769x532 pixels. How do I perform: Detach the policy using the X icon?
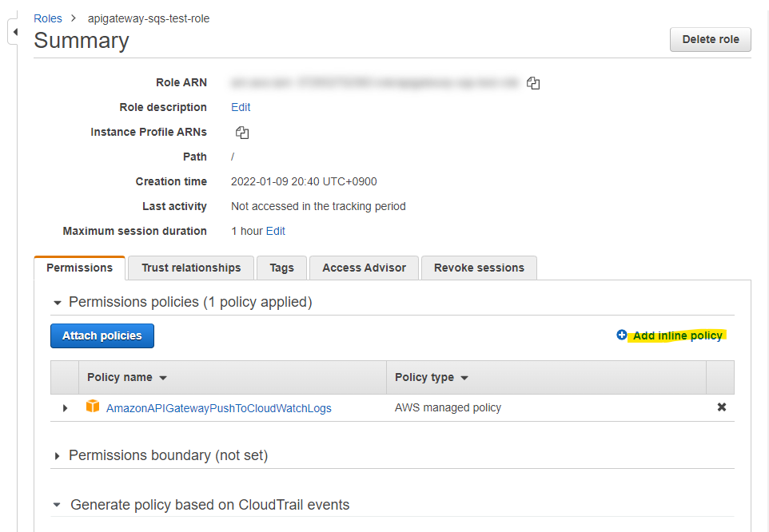coord(721,407)
